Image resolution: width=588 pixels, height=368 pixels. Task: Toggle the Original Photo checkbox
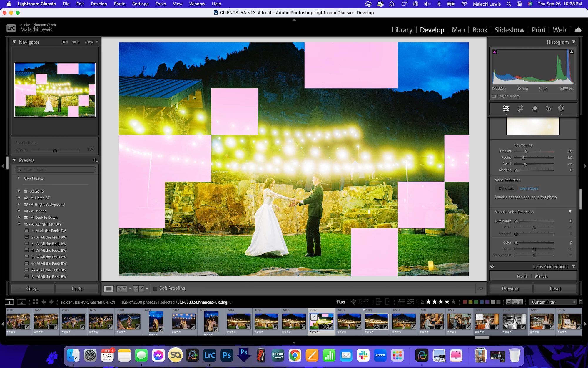point(494,96)
